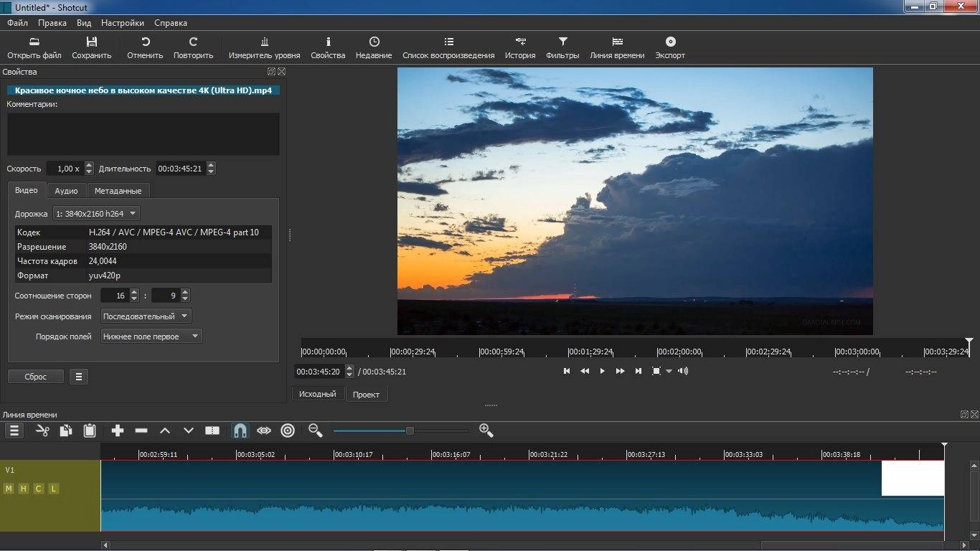The height and width of the screenshot is (551, 980).
Task: Adjust the Длительность duration stepper
Action: (210, 169)
